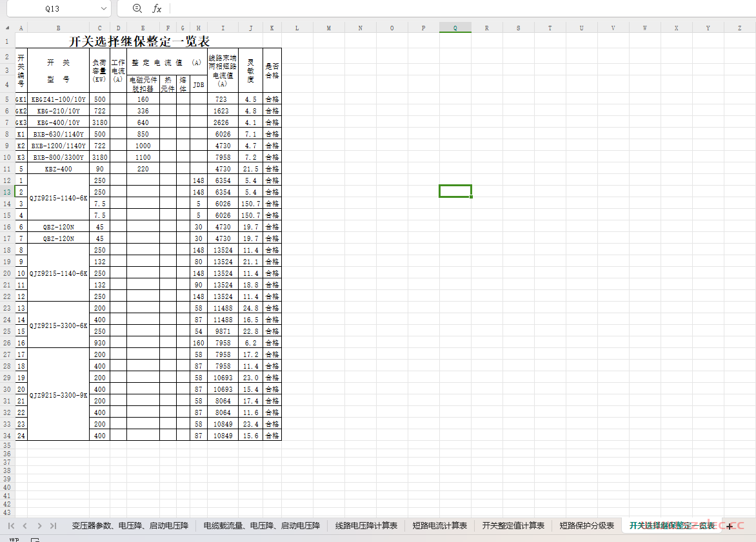
Task: Select the title cell 开关选择继保整定一览表
Action: 139,41
